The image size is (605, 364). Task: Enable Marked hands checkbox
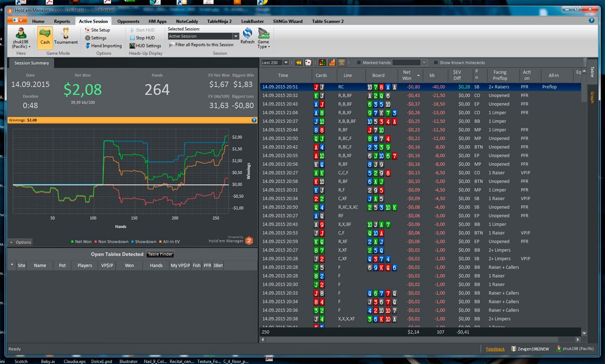(x=359, y=63)
